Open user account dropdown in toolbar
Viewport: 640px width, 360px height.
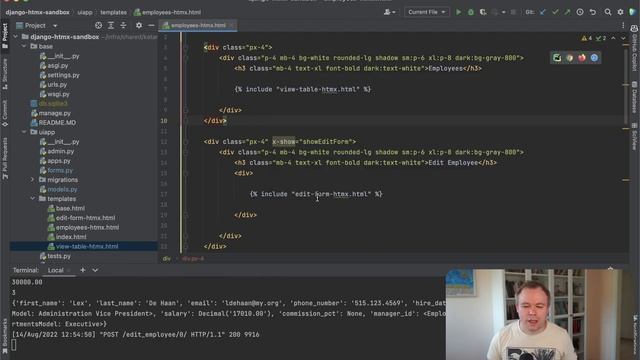(x=389, y=12)
